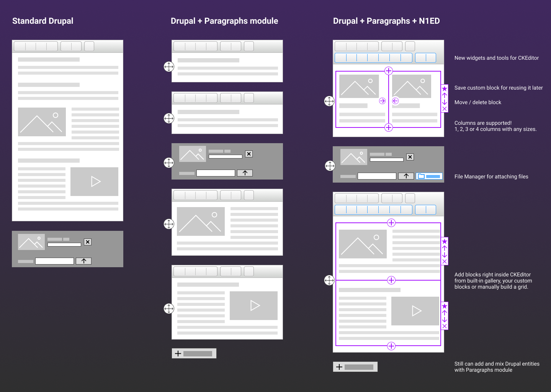Click bottom input field in Paragraphs module file block

tap(216, 173)
